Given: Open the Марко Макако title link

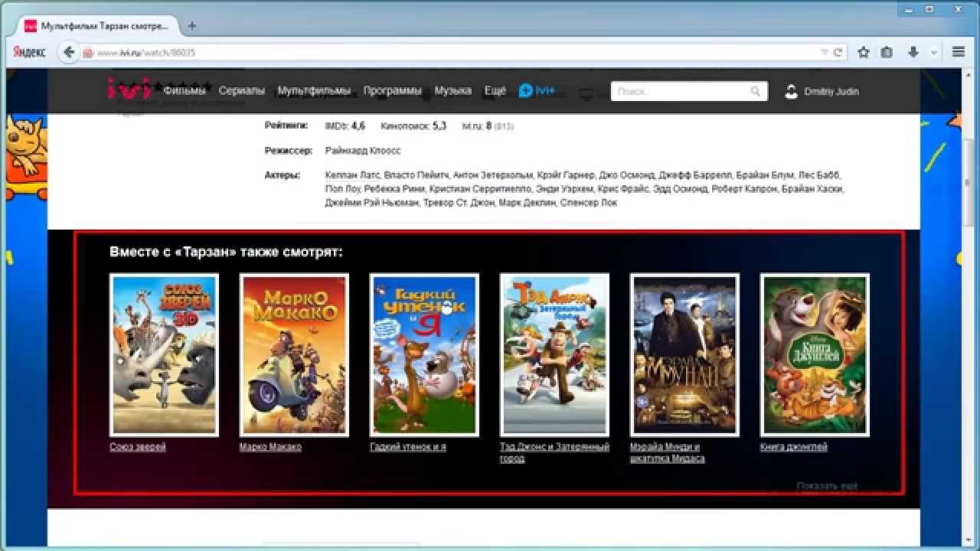Looking at the screenshot, I should (270, 447).
